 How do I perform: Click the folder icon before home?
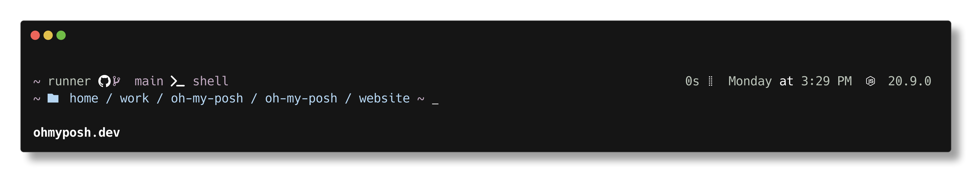click(53, 98)
